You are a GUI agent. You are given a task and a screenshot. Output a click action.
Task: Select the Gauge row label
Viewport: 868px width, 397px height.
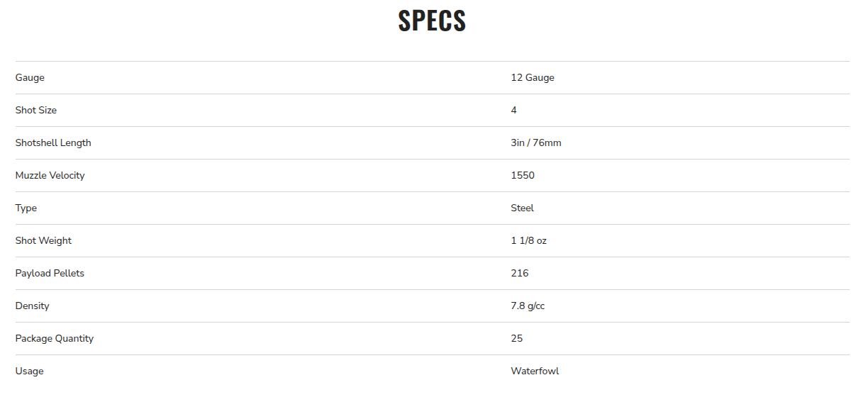click(30, 78)
